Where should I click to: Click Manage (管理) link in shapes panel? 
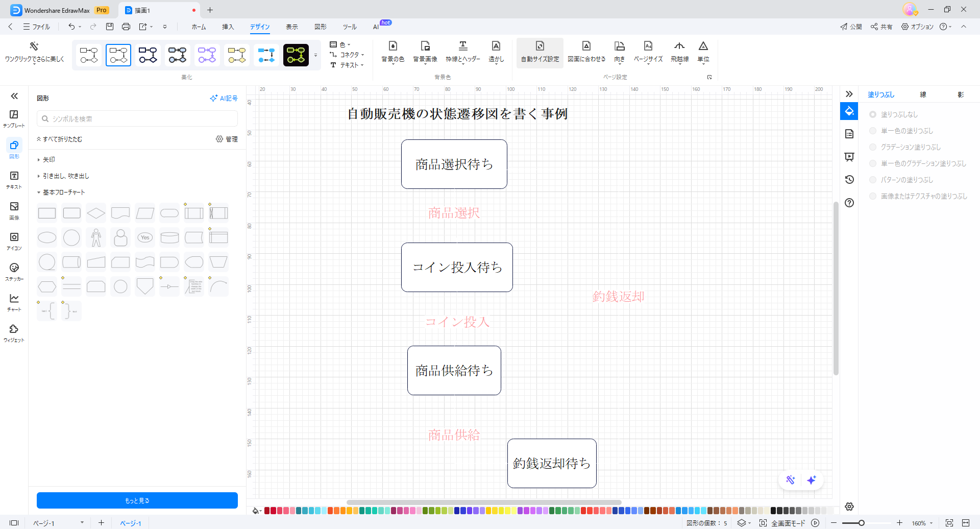point(227,139)
